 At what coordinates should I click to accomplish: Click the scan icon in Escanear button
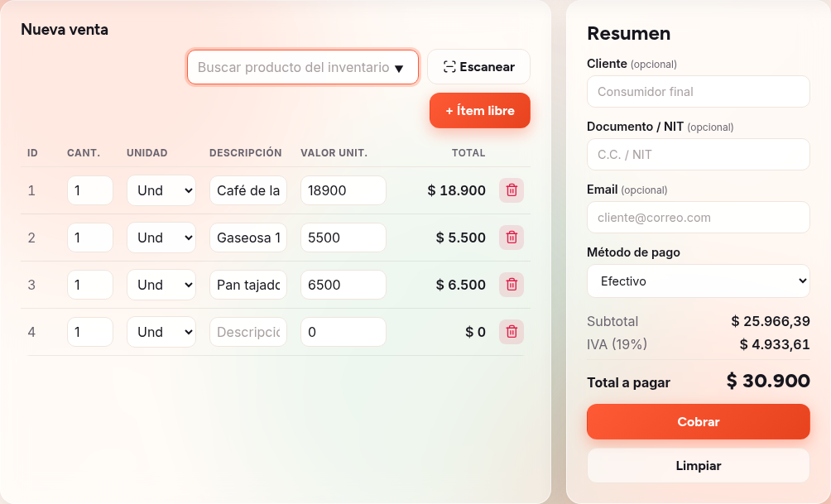[x=449, y=67]
